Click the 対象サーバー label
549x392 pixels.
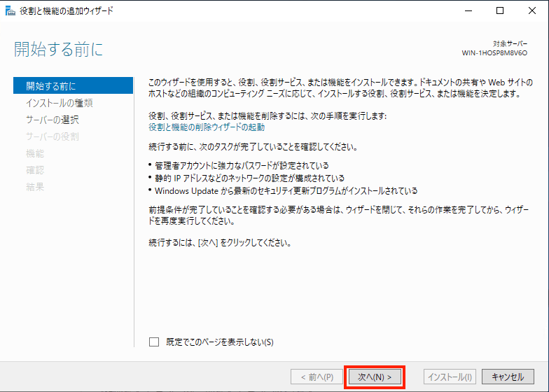coord(510,43)
